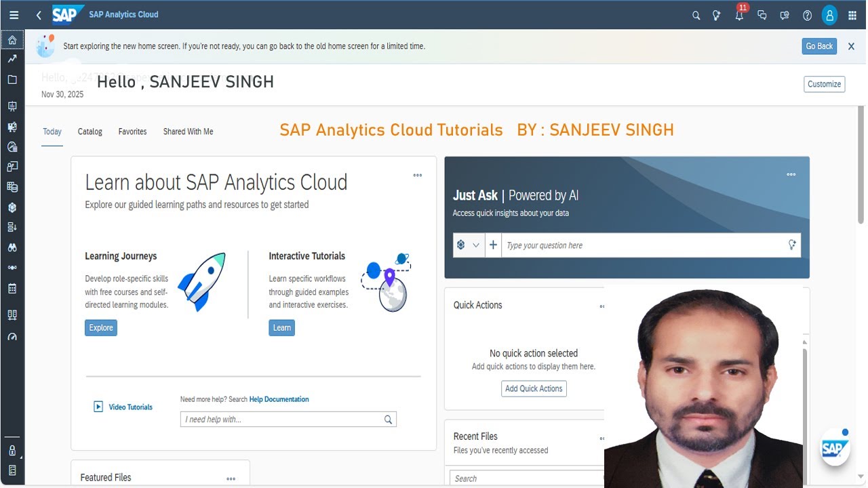Click the Go Back button
Image resolution: width=868 pixels, height=488 pixels.
(819, 46)
